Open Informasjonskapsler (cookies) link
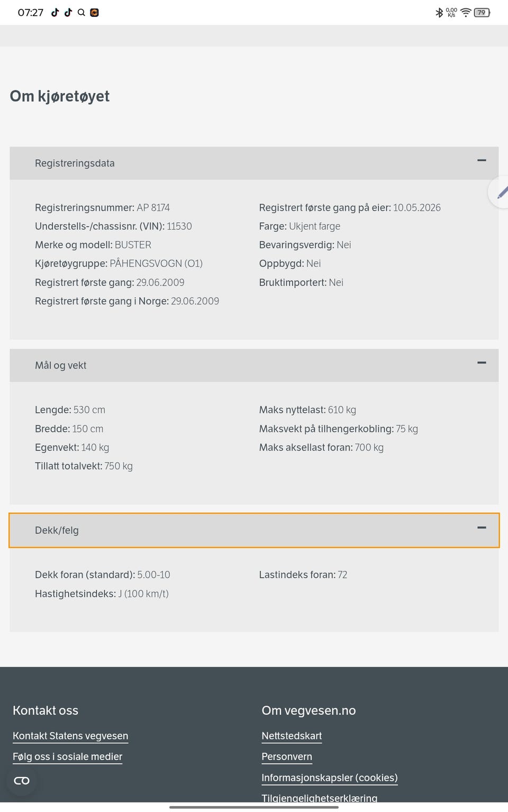 point(330,778)
